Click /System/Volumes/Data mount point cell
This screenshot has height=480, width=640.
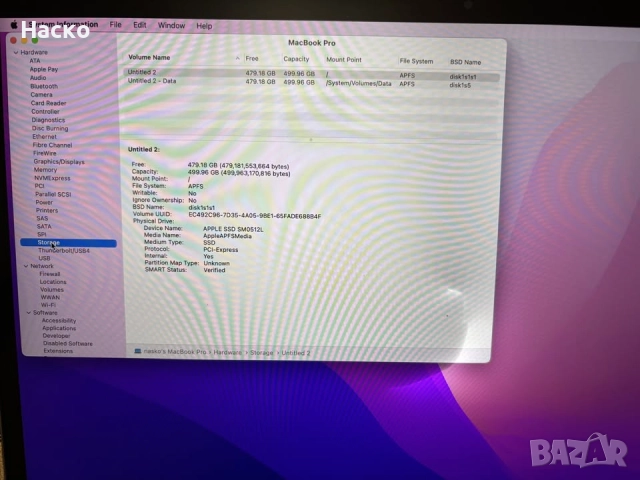click(x=359, y=83)
